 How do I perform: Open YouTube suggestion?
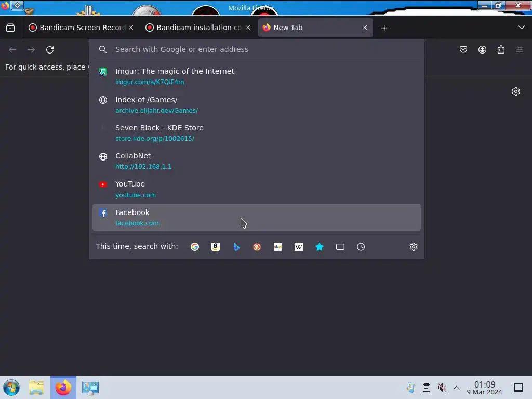coord(257,189)
